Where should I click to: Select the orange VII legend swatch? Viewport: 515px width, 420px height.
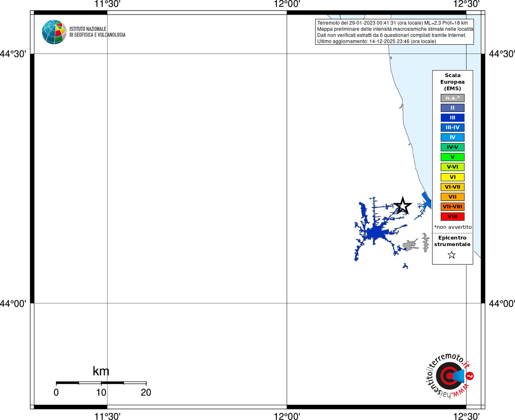coord(453,197)
